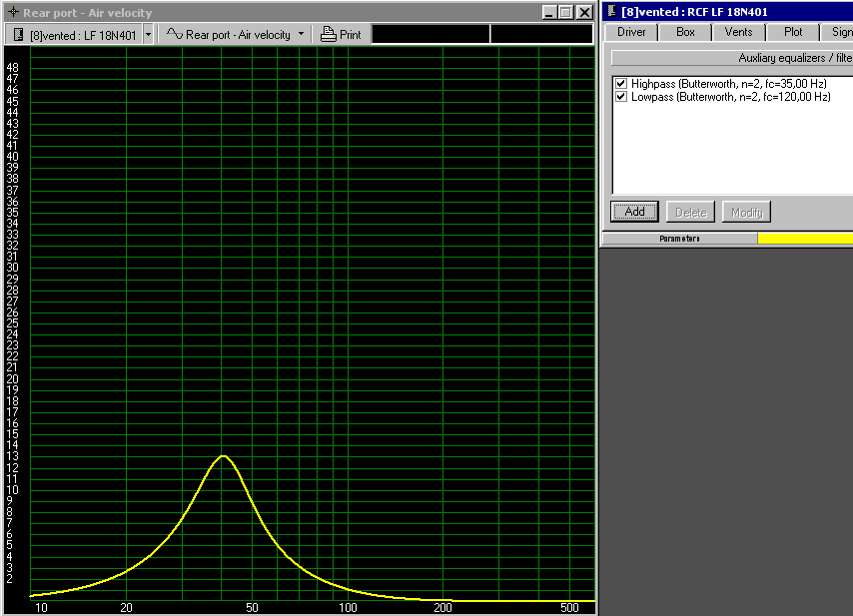Select the Vents tab
Viewport: 853px width, 616px height.
tap(739, 32)
